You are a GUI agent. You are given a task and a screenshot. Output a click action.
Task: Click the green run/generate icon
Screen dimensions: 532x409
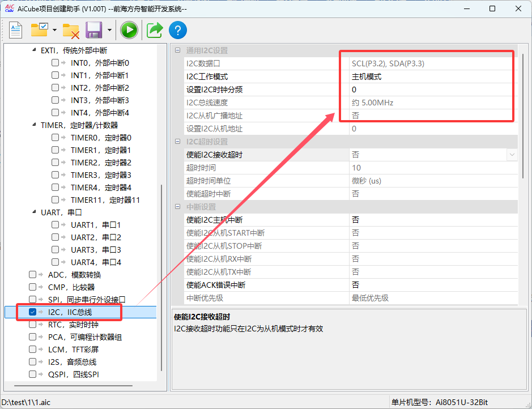tap(129, 30)
